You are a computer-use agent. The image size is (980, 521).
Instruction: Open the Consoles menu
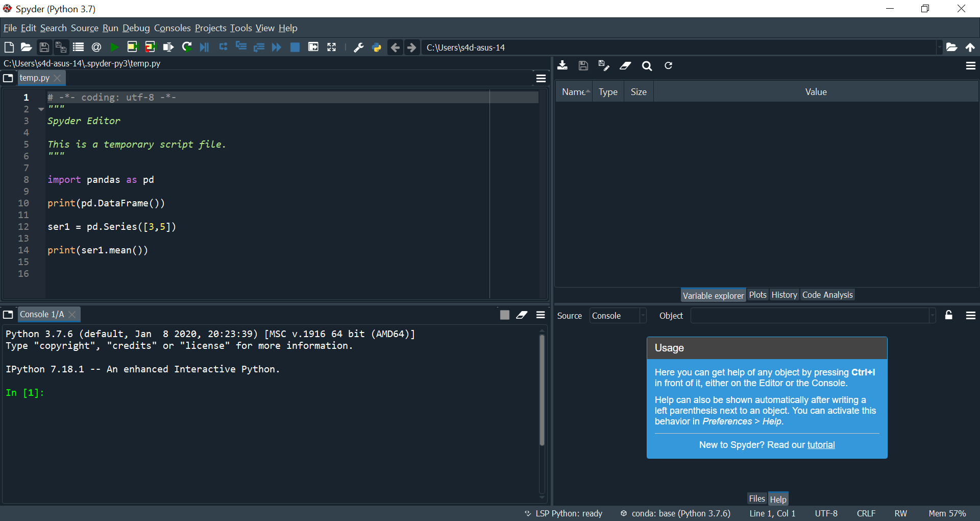pos(173,28)
